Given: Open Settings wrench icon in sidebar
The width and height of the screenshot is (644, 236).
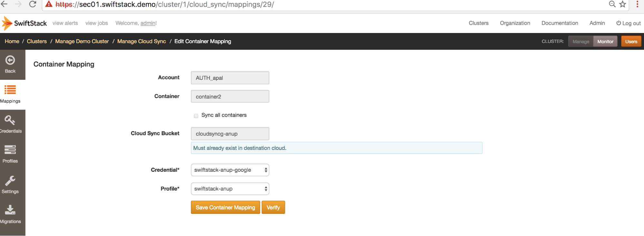Looking at the screenshot, I should 10,180.
